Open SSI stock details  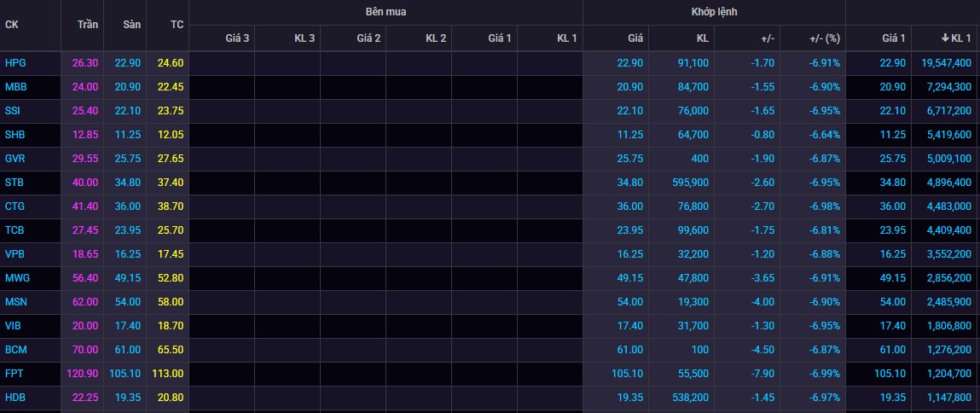click(x=14, y=110)
